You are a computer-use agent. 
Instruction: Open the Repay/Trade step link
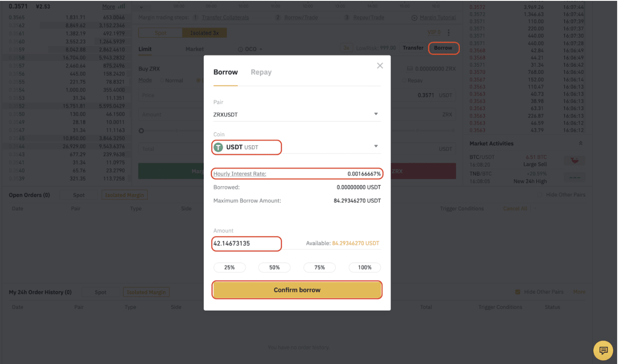[369, 18]
